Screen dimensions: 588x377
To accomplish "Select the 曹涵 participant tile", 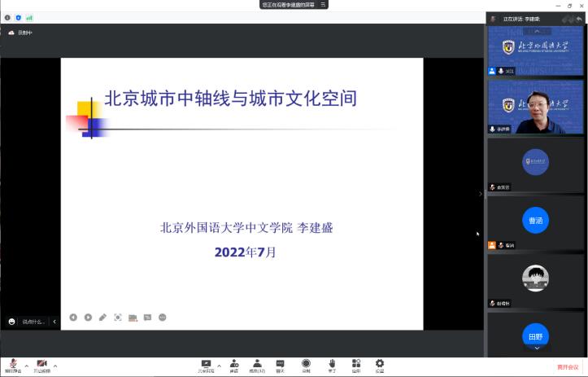I will point(535,220).
